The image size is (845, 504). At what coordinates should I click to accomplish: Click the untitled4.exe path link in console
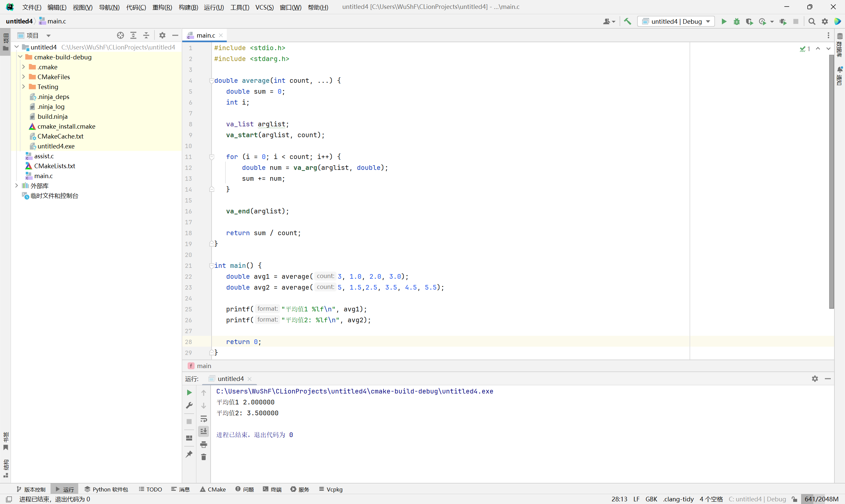point(355,391)
